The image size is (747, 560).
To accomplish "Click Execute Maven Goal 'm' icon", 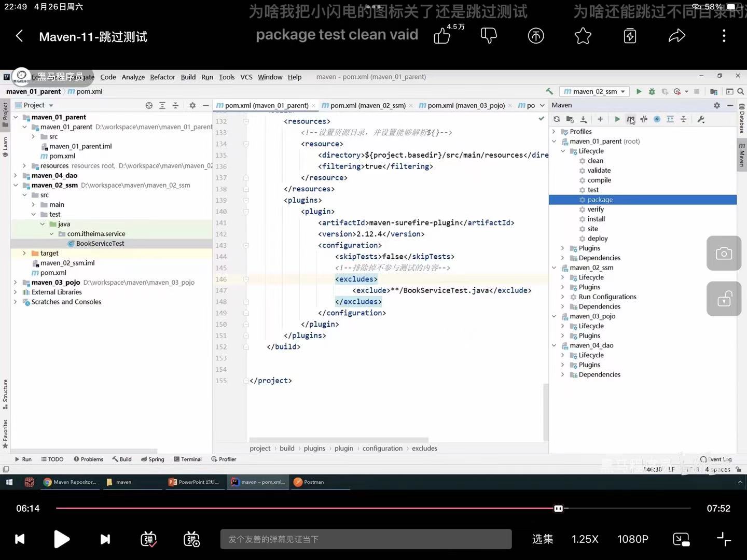I will [630, 119].
